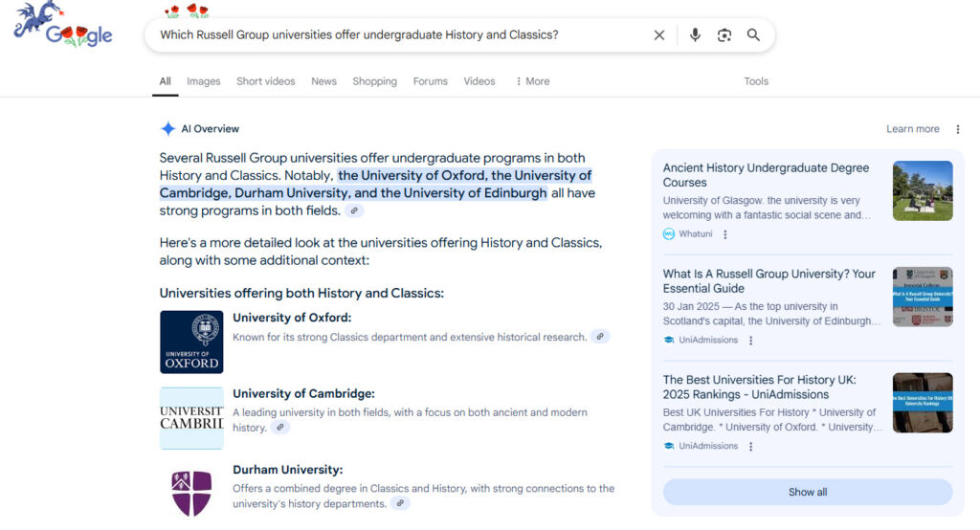Click the 'Durham University:' heading
The height and width of the screenshot is (530, 980).
tap(287, 470)
